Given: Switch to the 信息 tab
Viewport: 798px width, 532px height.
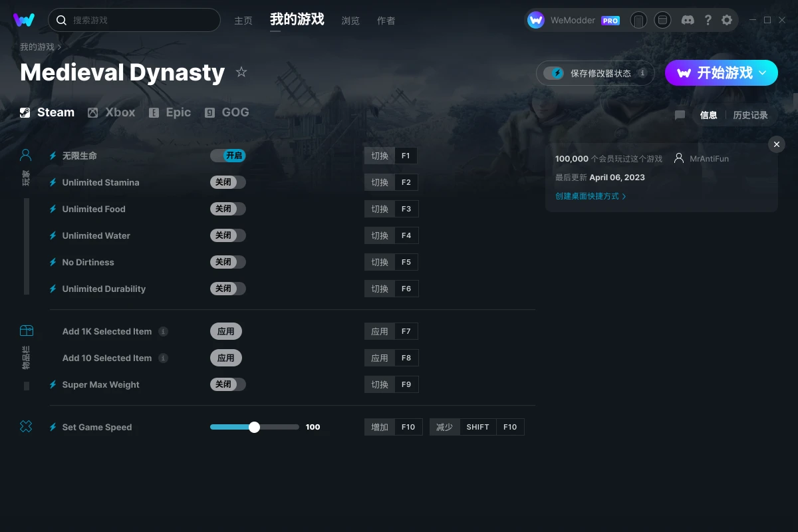Looking at the screenshot, I should coord(709,115).
